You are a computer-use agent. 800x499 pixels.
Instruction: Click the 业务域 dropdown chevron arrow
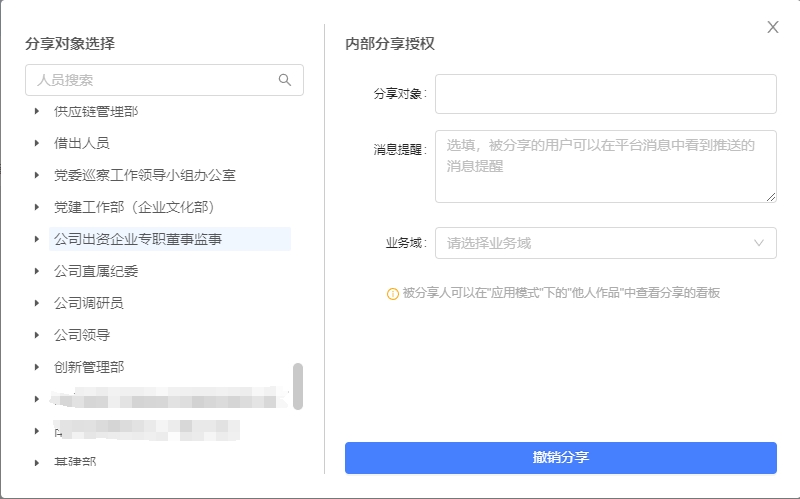[x=759, y=243]
